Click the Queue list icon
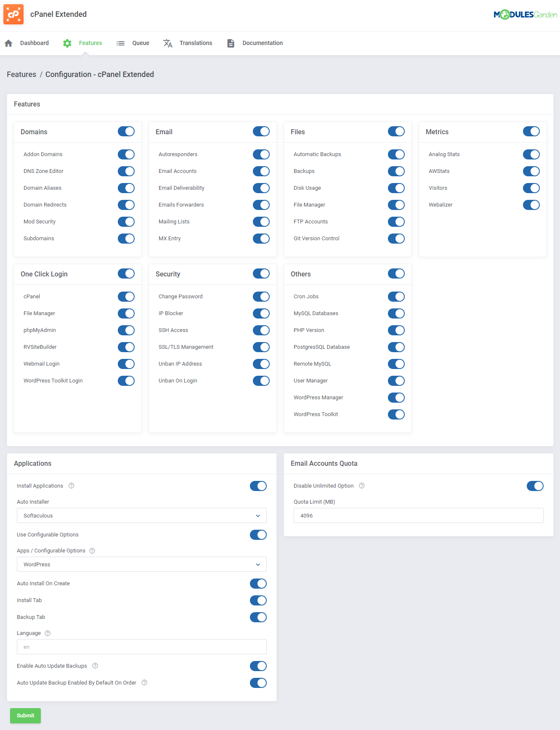Screen dimensions: 560x730 pos(120,43)
